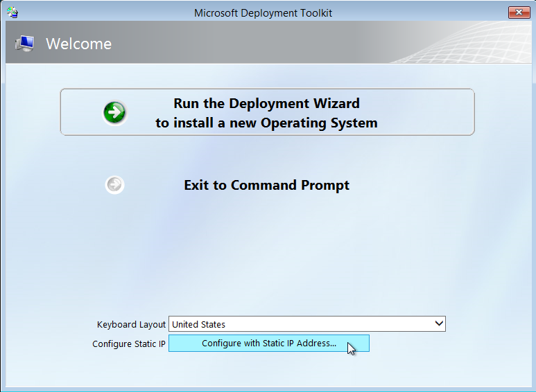The height and width of the screenshot is (392, 536).
Task: Click the Welcome heading text
Action: pyautogui.click(x=78, y=44)
